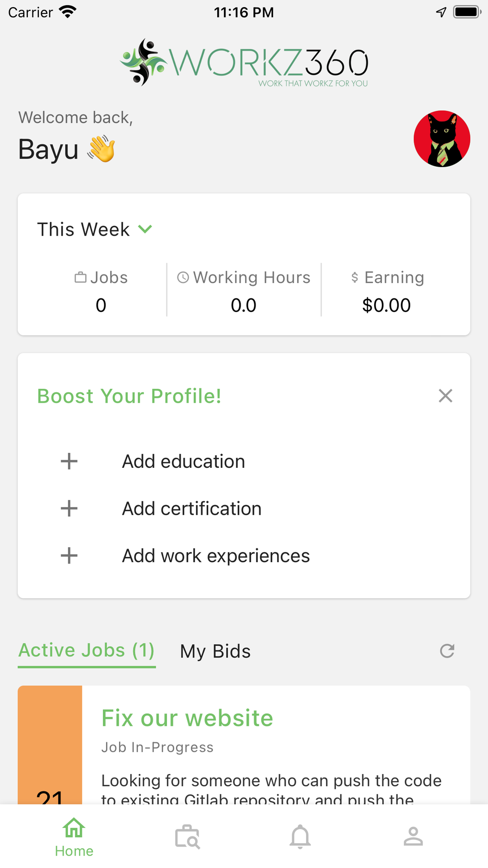Tap the cat profile avatar

click(442, 139)
